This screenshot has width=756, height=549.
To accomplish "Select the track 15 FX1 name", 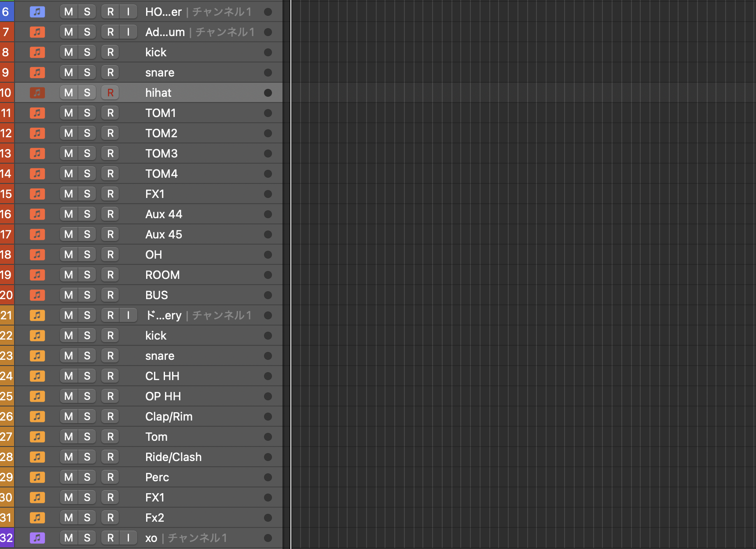I will 155,194.
